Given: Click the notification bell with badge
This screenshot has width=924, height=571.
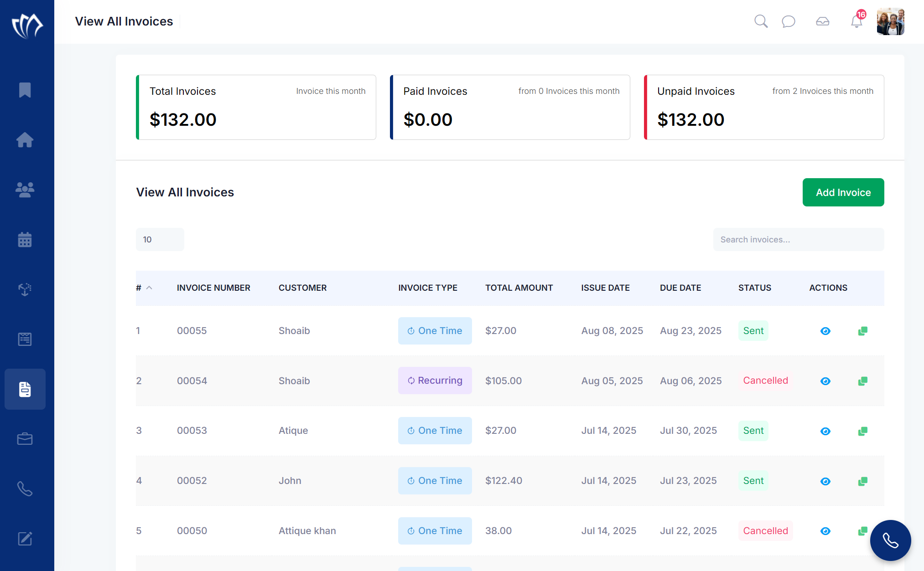Looking at the screenshot, I should point(857,21).
